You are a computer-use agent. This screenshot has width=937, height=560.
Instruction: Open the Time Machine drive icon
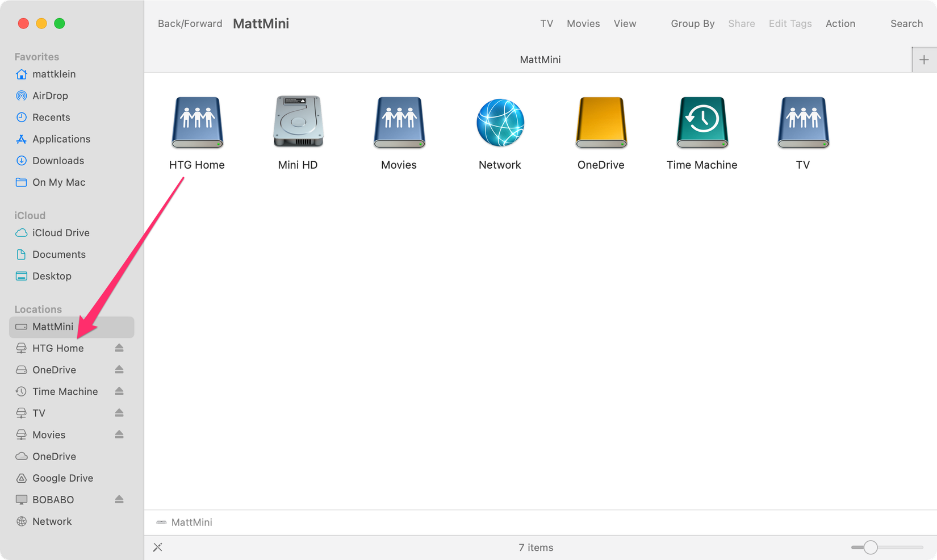[x=701, y=122]
